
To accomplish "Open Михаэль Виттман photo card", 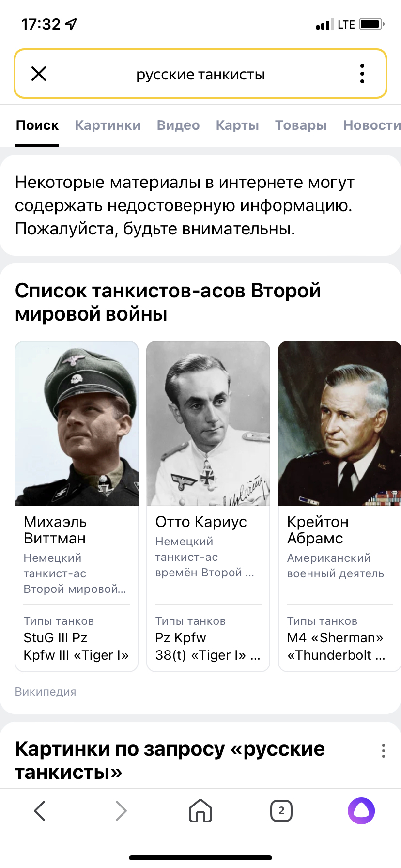I will (77, 423).
